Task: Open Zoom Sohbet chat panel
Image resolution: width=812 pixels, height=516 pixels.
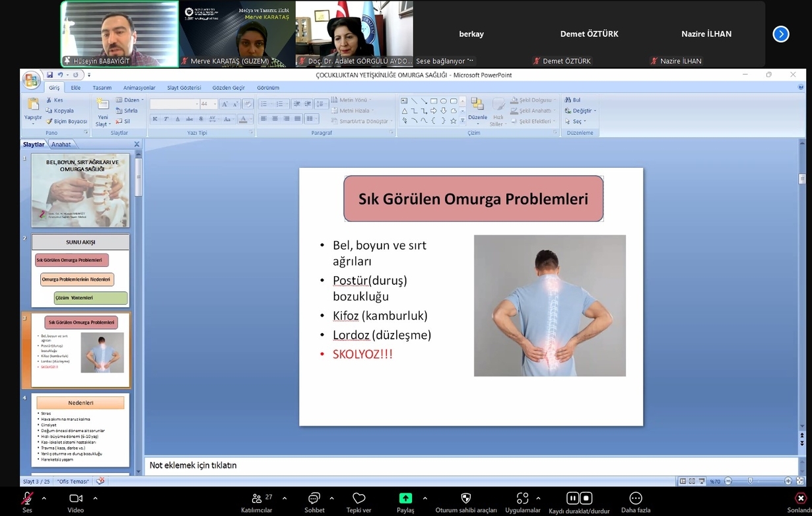Action: tap(314, 502)
